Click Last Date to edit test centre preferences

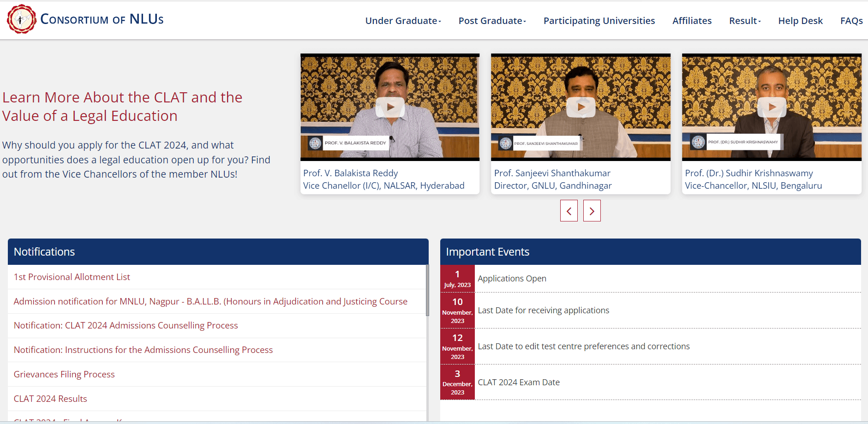[x=584, y=346]
